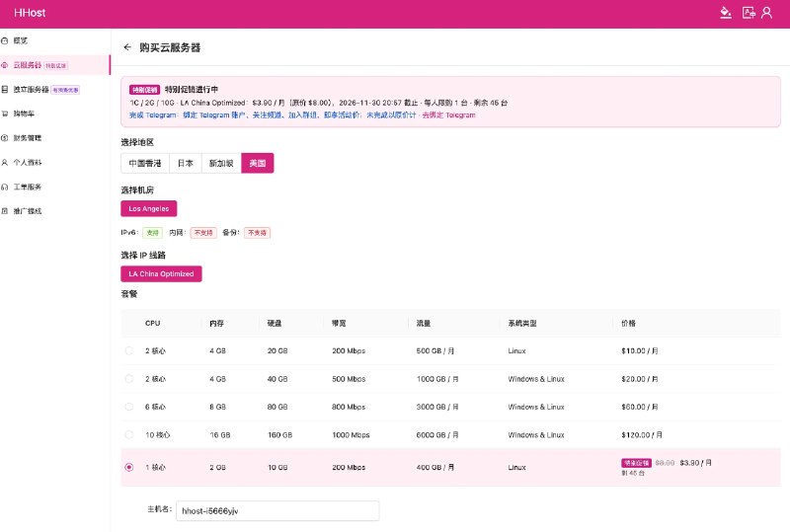Follow the 去绑定 Telegram link in banner
The height and width of the screenshot is (532, 790).
click(x=448, y=114)
